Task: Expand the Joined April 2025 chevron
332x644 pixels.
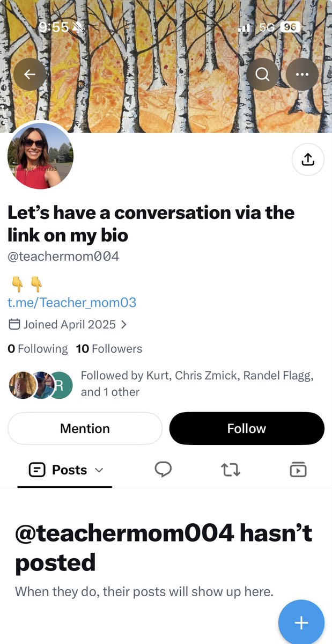Action: pyautogui.click(x=124, y=325)
